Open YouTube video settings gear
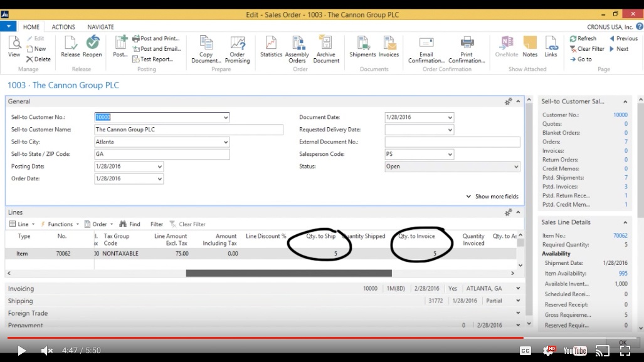 click(549, 351)
